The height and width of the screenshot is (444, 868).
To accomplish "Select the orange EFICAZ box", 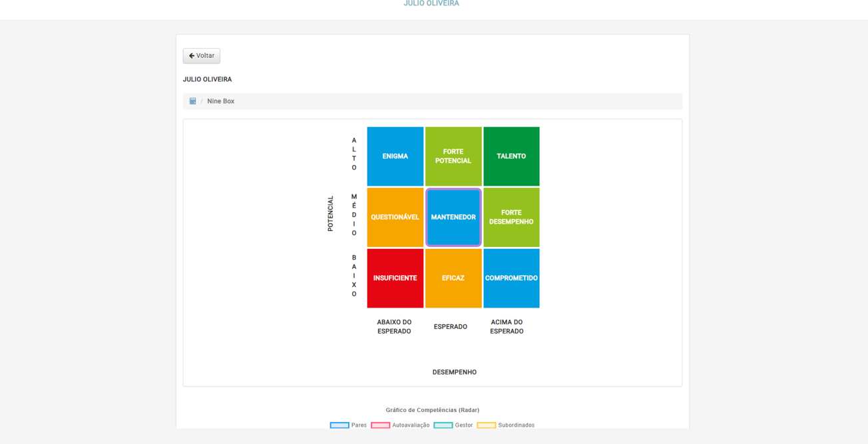I will (453, 278).
